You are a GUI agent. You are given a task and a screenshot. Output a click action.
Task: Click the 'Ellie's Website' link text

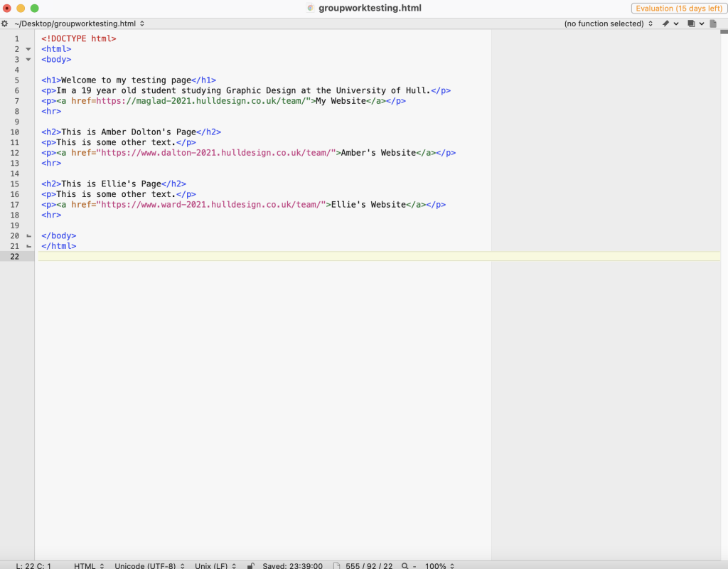[x=369, y=205]
